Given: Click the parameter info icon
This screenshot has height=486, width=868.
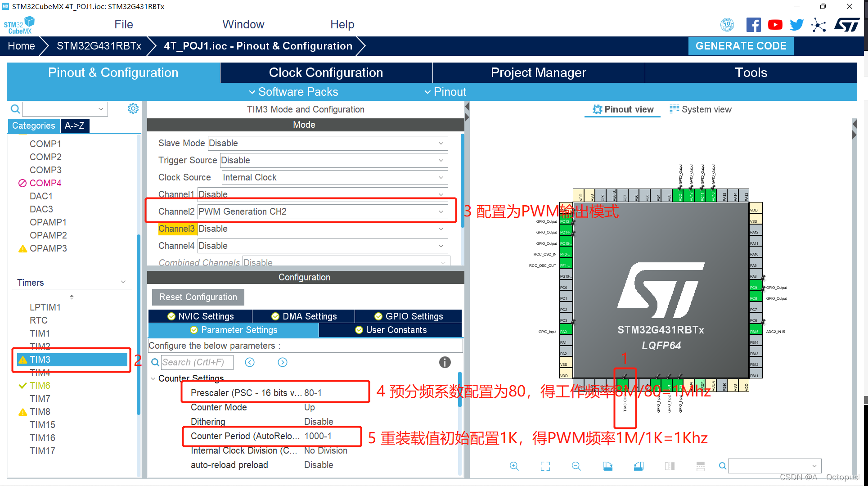Looking at the screenshot, I should pyautogui.click(x=445, y=362).
